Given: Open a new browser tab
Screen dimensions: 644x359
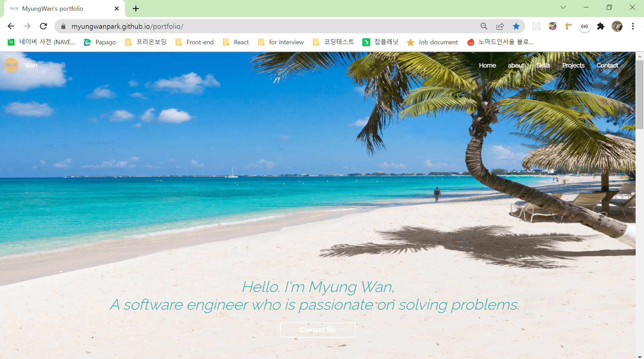Looking at the screenshot, I should click(x=136, y=9).
